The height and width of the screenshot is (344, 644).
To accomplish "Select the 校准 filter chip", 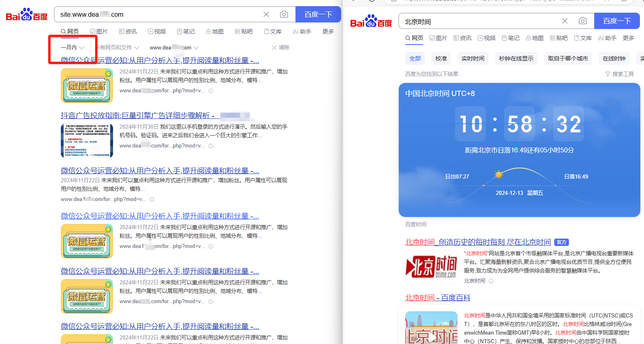I will pyautogui.click(x=441, y=58).
